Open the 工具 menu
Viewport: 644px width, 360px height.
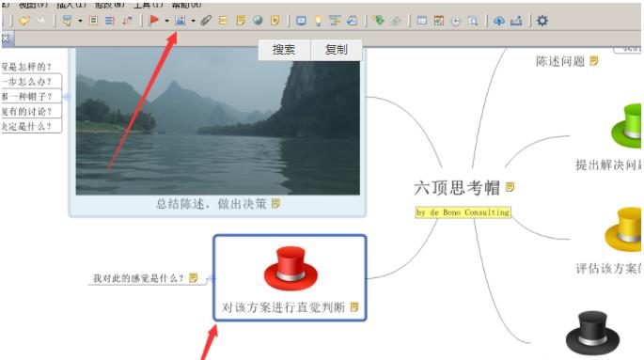pos(149,5)
